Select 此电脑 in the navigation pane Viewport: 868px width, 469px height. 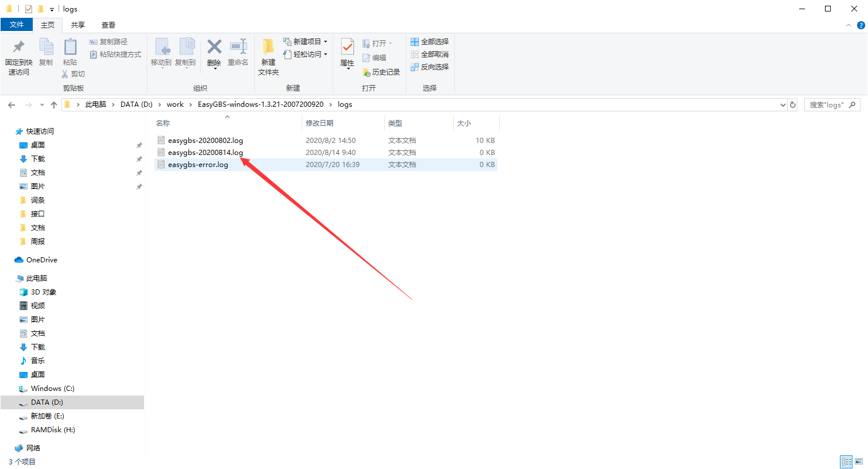coord(32,278)
